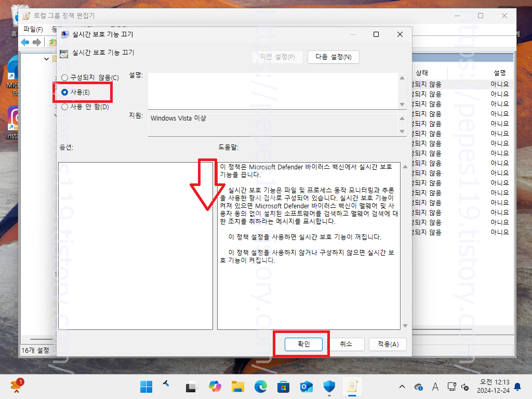This screenshot has width=532, height=399.
Task: Click the 이전 설정(P) button
Action: (x=277, y=57)
